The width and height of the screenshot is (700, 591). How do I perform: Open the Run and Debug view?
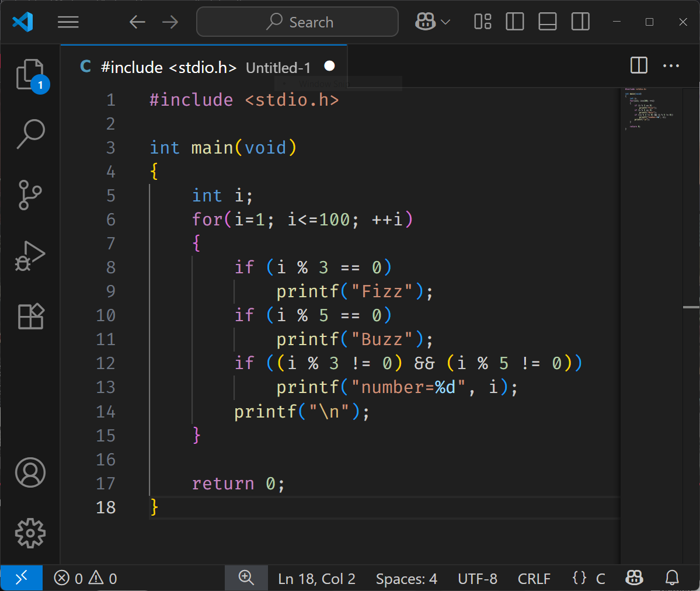coord(30,256)
